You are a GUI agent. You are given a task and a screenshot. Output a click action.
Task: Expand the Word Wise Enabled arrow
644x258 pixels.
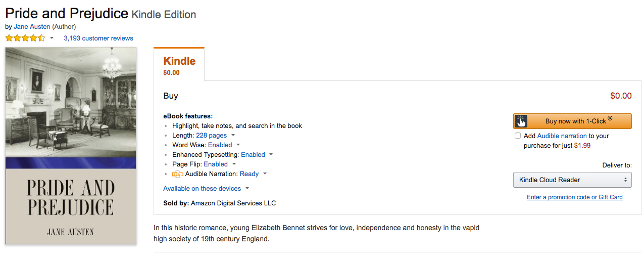click(x=238, y=145)
